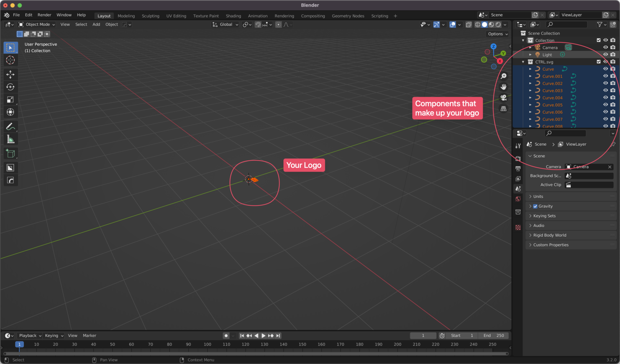The image size is (620, 364).
Task: Collapse the CTRL.svg collection in outliner
Action: pos(523,62)
